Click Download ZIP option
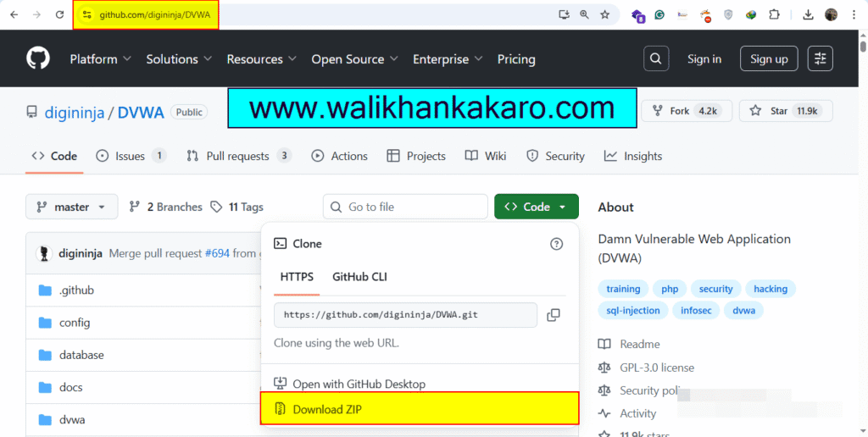 (420, 409)
